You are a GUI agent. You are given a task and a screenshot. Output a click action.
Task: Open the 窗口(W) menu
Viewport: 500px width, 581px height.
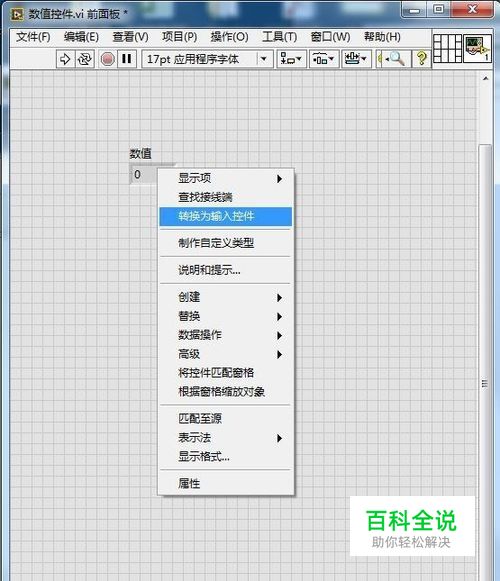[x=330, y=37]
